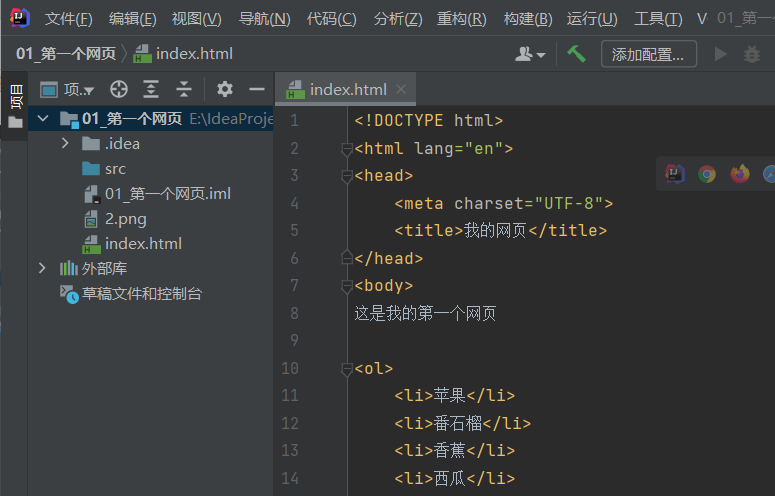Click the 2.png image file icon
This screenshot has width=775, height=496.
point(91,219)
